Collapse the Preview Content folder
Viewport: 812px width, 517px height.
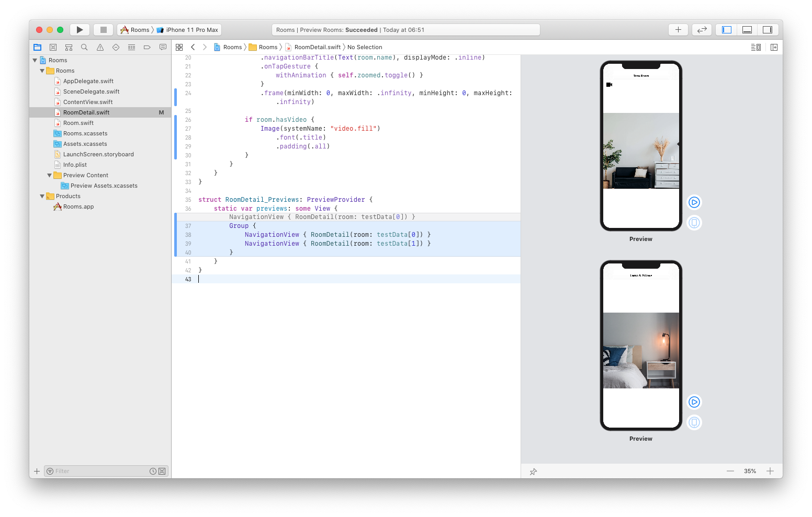49,175
